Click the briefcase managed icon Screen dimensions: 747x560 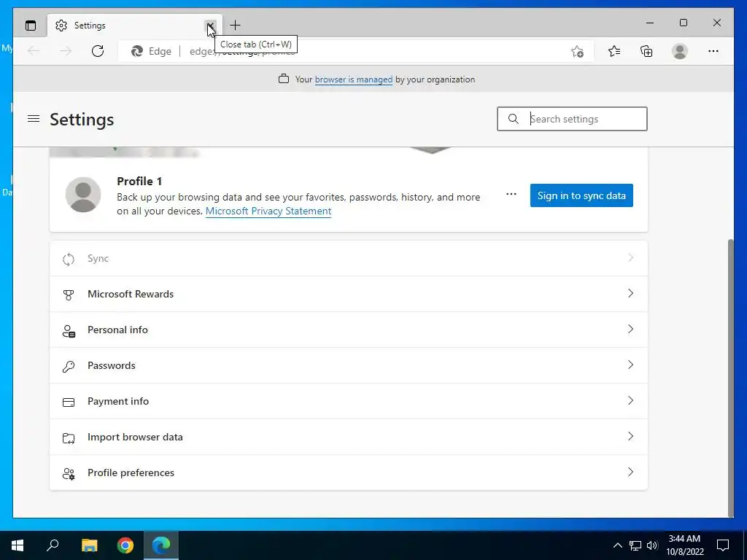click(x=284, y=79)
